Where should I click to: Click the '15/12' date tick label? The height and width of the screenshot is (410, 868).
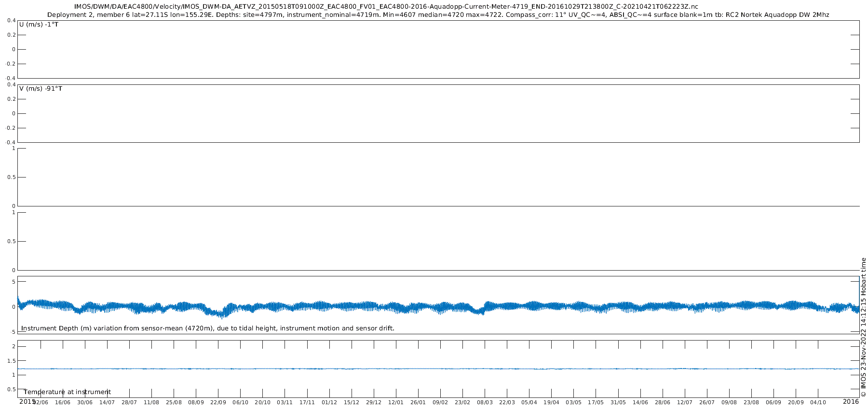[x=352, y=402]
